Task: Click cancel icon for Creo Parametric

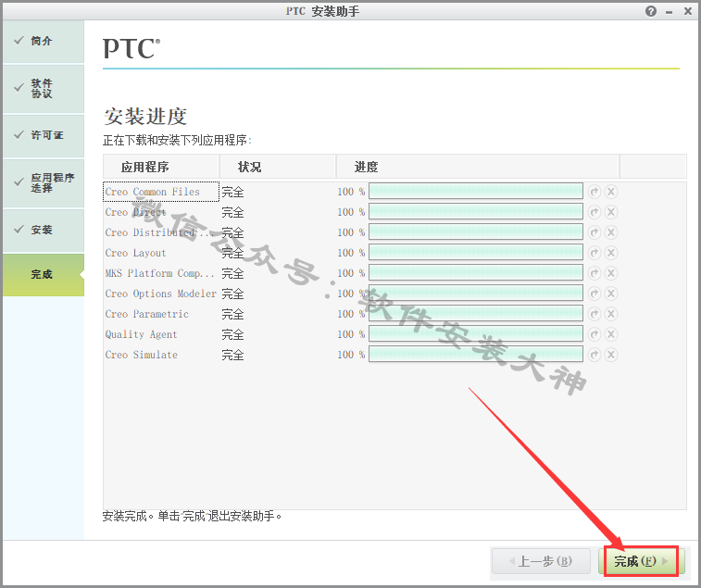Action: (611, 314)
